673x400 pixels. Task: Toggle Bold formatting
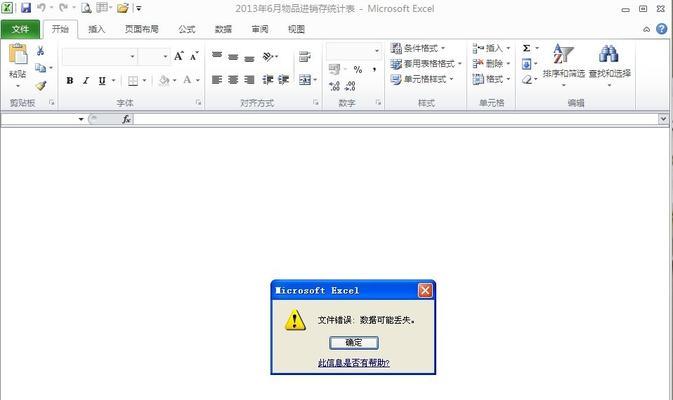click(70, 80)
